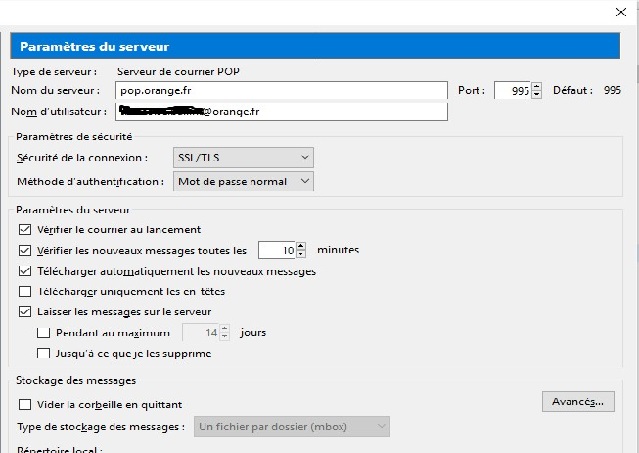
Task: Uncheck Laisser les messages sur le serveur
Action: [x=26, y=312]
